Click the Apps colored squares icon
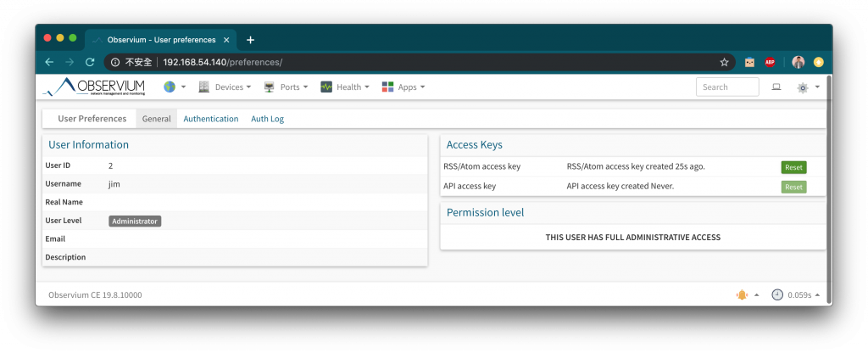 [387, 87]
